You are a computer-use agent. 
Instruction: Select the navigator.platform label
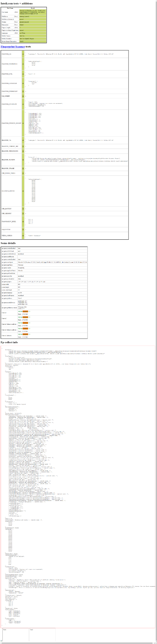tap(7, 298)
